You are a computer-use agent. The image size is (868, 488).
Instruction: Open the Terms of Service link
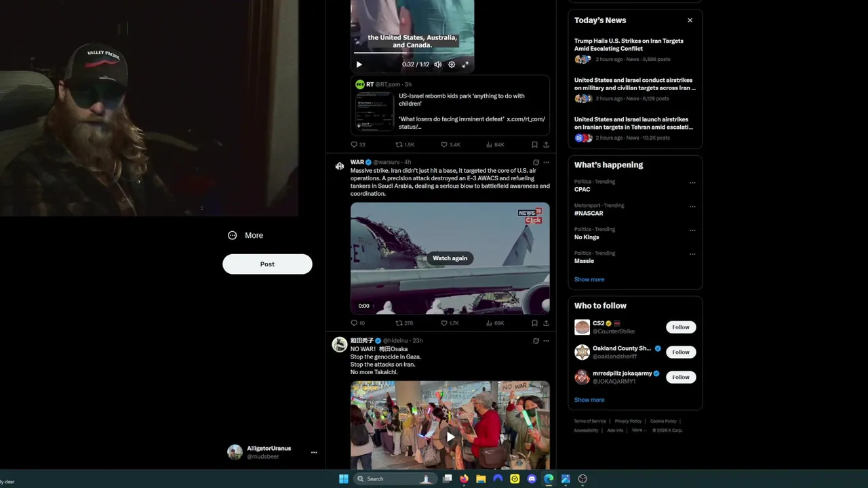coord(590,422)
